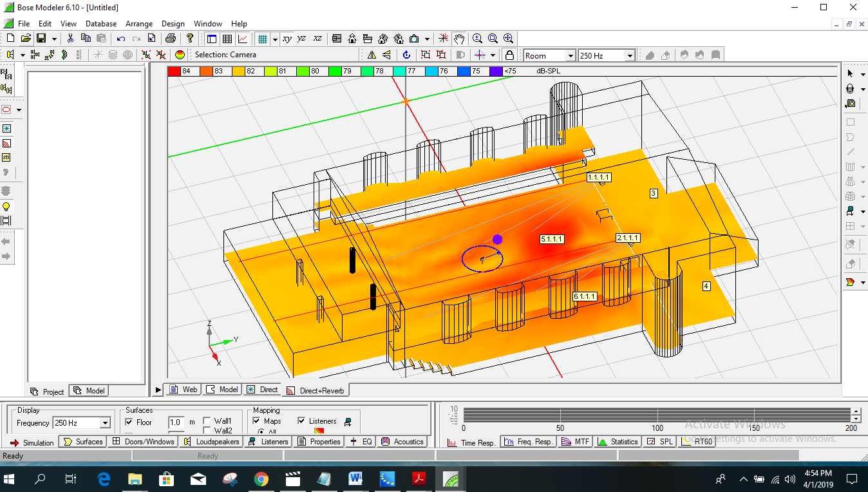Click the zoom in magnifier icon
This screenshot has width=868, height=492.
pyautogui.click(x=477, y=39)
